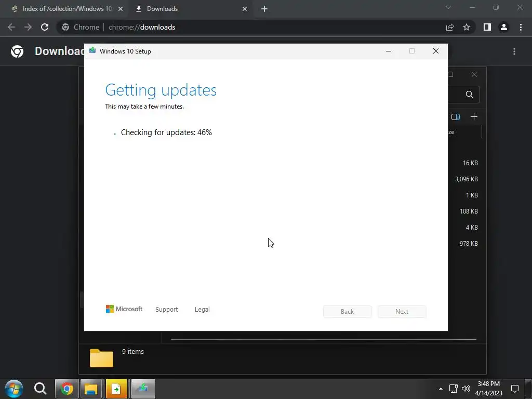Select the 3,096 KB file size entry
This screenshot has height=399, width=532.
click(x=466, y=179)
